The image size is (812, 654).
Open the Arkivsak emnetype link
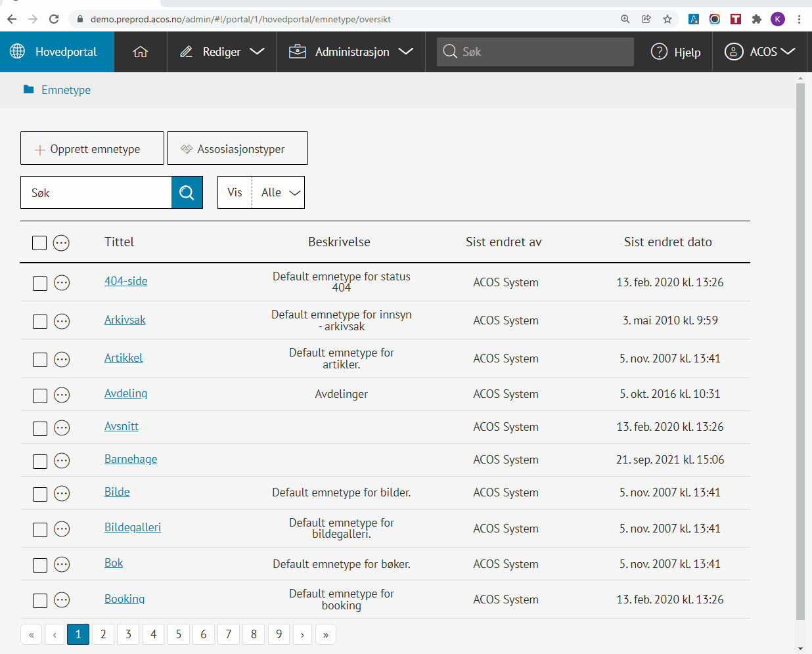pos(125,320)
